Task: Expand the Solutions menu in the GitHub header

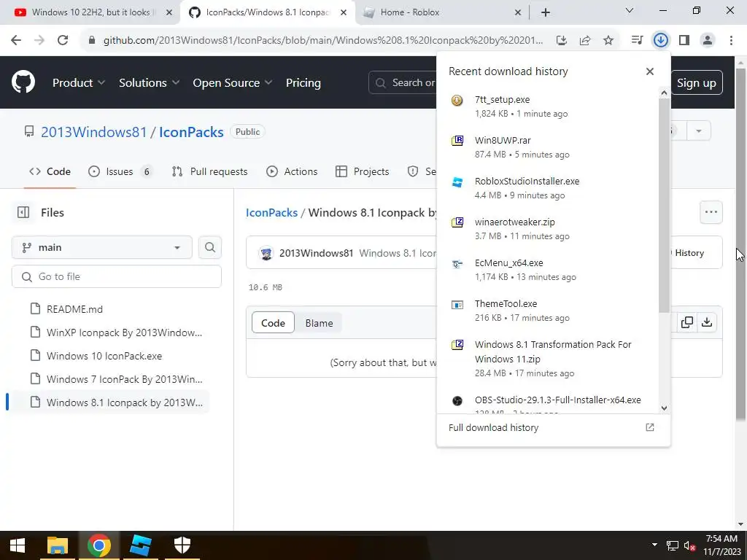Action: tap(149, 83)
